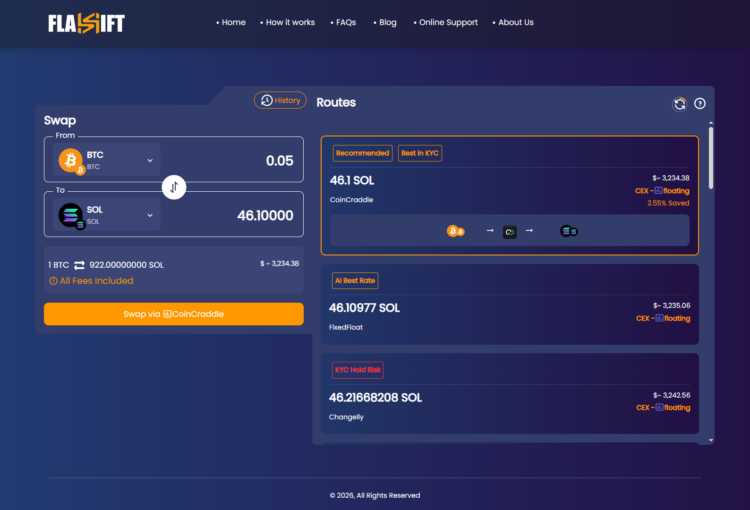Viewport: 750px width, 510px height.
Task: Expand the From currency BTC dropdown
Action: click(107, 160)
